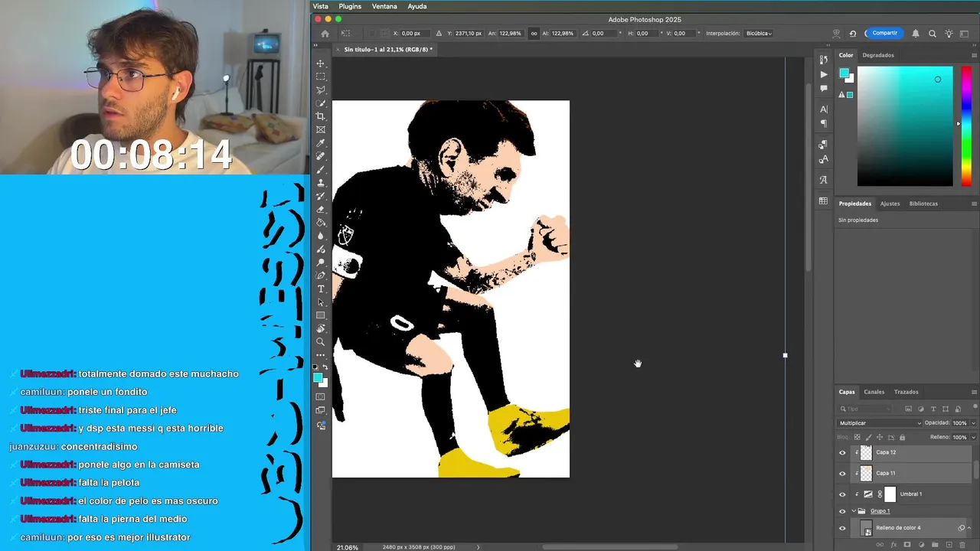Screen dimensions: 980x551
Task: Select the Horizontal Type tool
Action: 321,289
